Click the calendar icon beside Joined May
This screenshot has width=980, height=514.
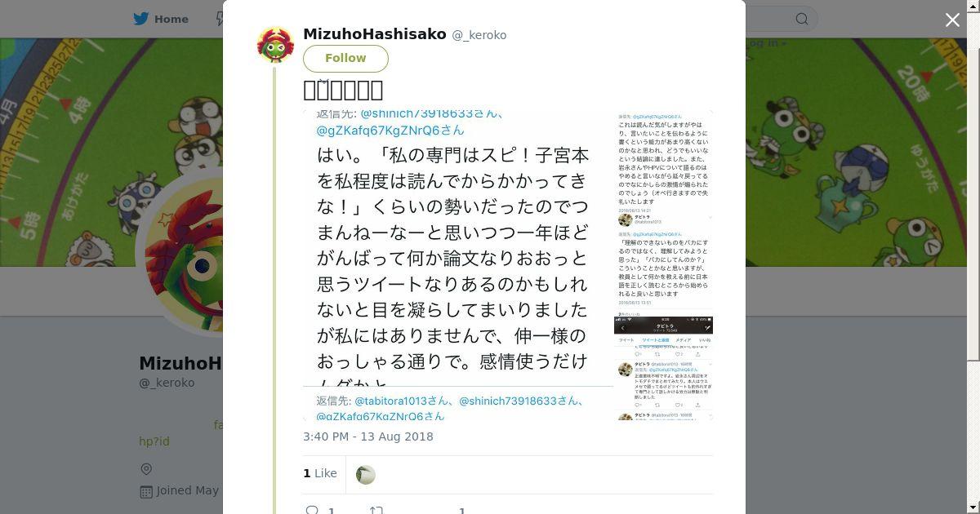pyautogui.click(x=146, y=491)
